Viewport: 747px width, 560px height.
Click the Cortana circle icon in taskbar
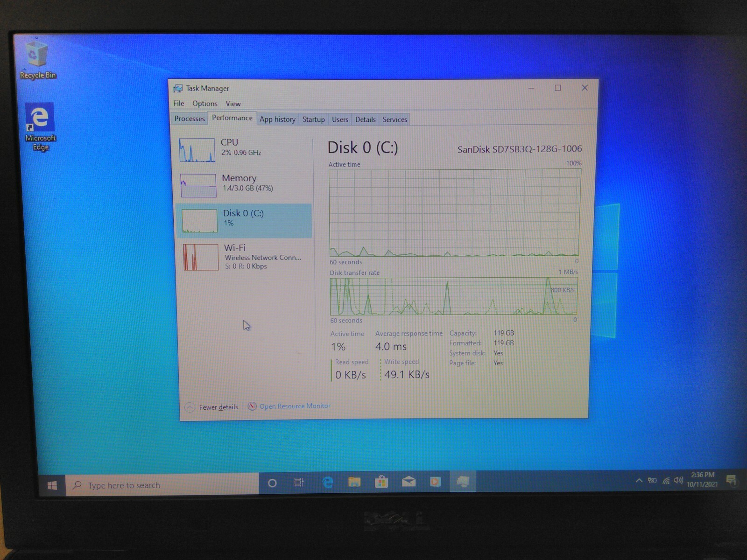pyautogui.click(x=272, y=483)
